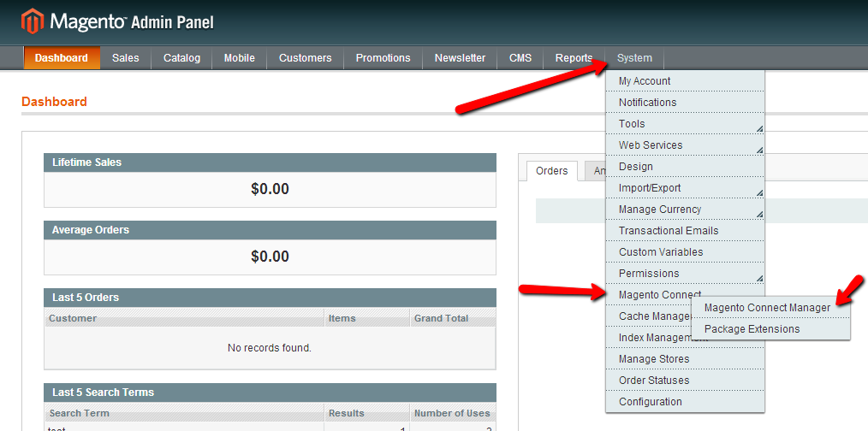The image size is (868, 431).
Task: Click the Average Orders $0.00 value
Action: coord(271,257)
